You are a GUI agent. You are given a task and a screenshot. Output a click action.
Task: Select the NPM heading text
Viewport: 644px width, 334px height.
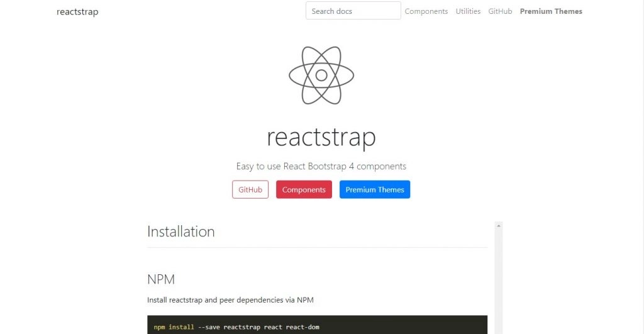click(160, 279)
